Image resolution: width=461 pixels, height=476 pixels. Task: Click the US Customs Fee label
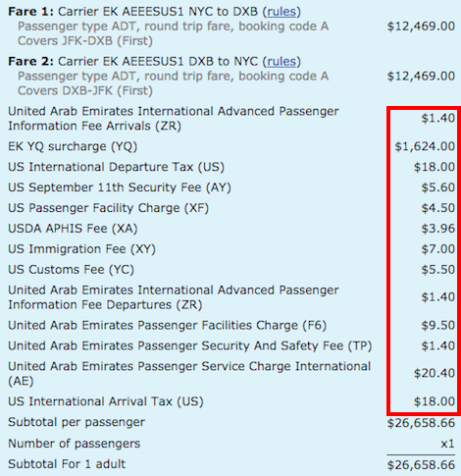71,270
